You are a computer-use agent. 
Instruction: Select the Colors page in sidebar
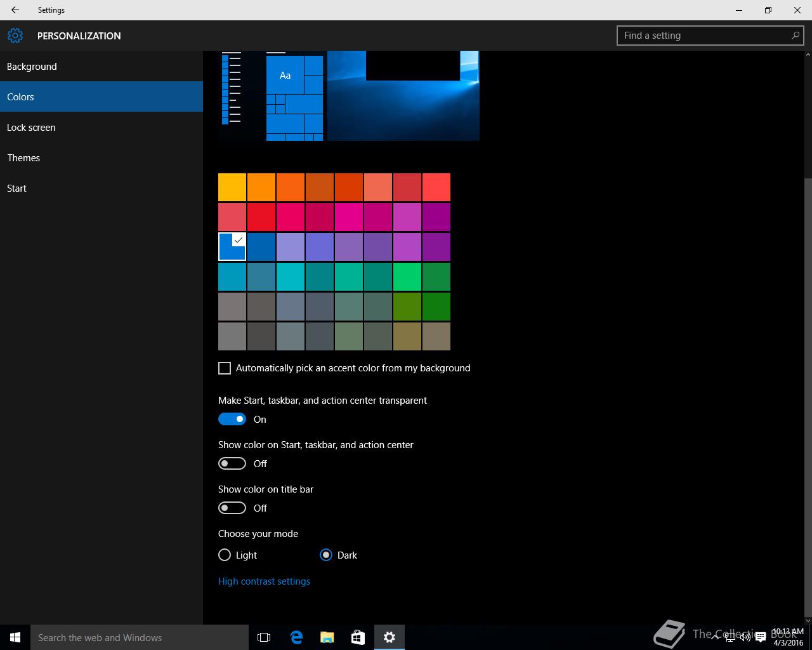tap(101, 96)
